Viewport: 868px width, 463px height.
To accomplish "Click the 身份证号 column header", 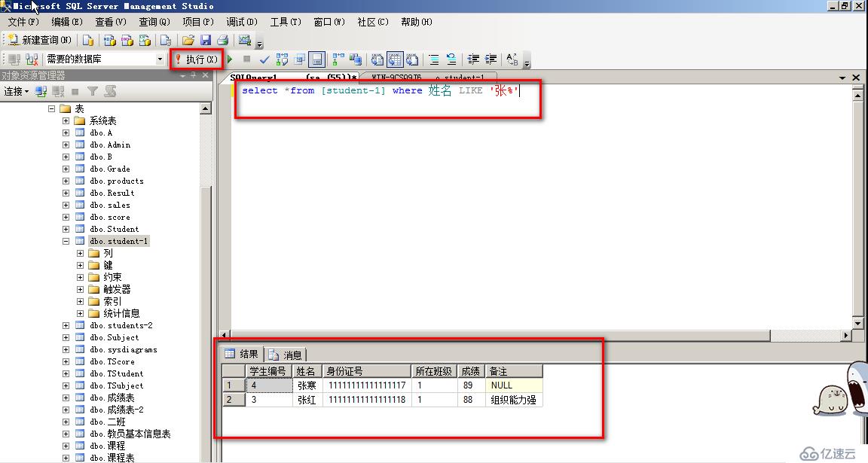I will click(367, 371).
